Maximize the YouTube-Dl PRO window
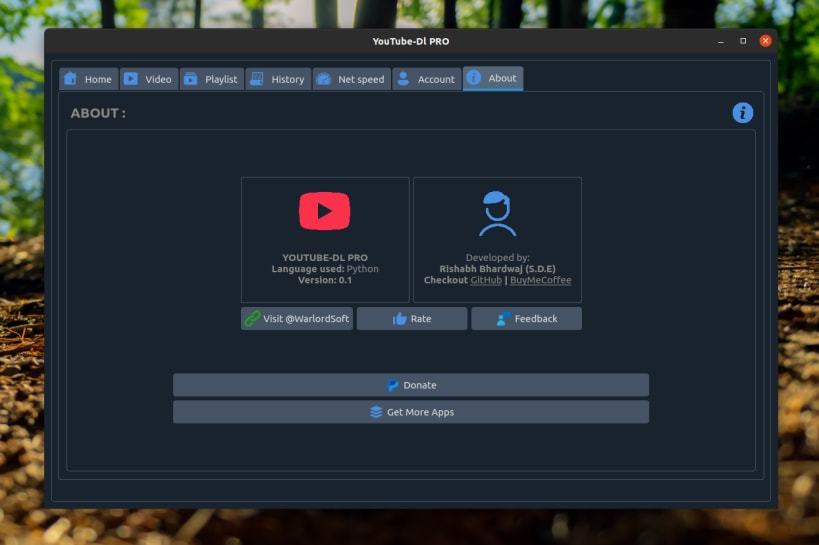 tap(743, 41)
